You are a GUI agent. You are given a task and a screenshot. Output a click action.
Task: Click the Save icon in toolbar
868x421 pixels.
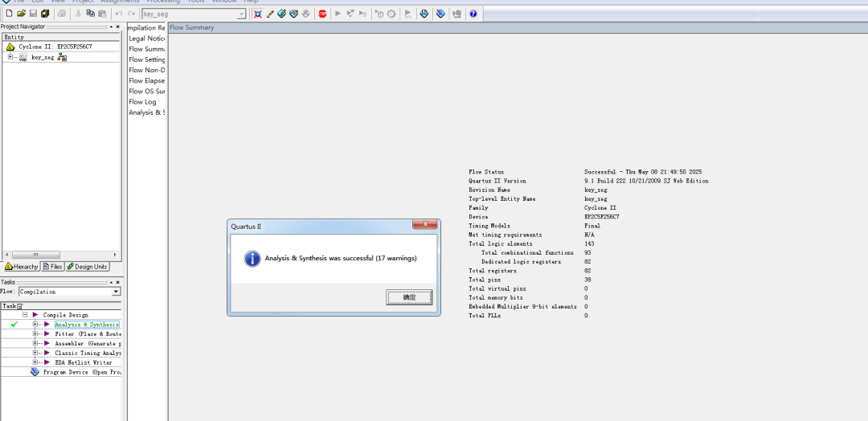33,14
